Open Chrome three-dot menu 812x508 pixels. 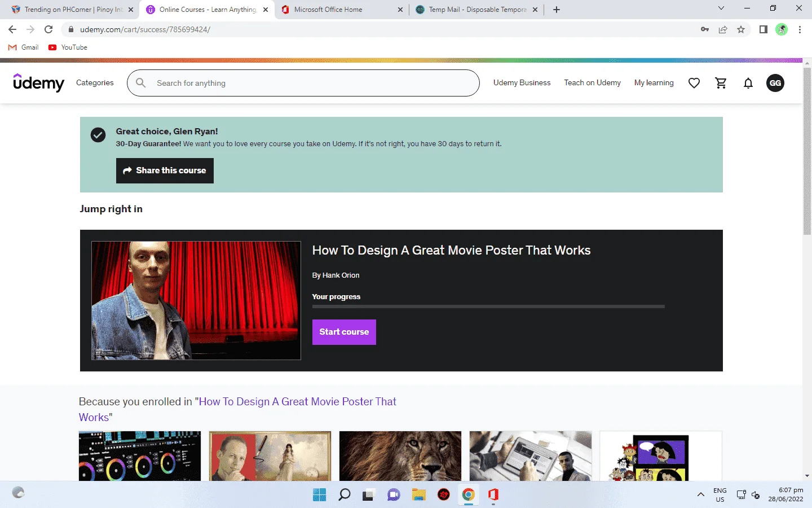click(800, 29)
